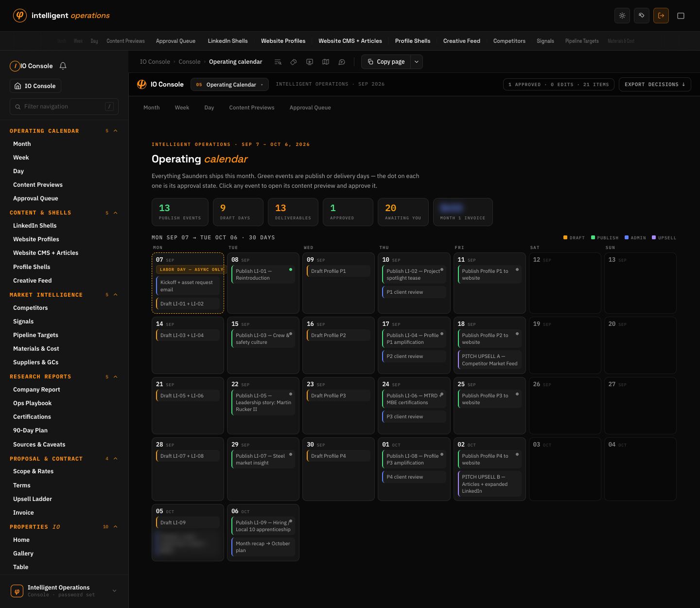Click the tag icon beside breadcrumb
This screenshot has height=608, width=700.
point(294,62)
